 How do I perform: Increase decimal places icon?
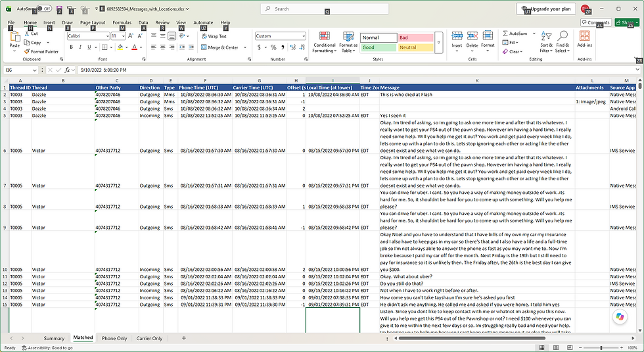293,47
